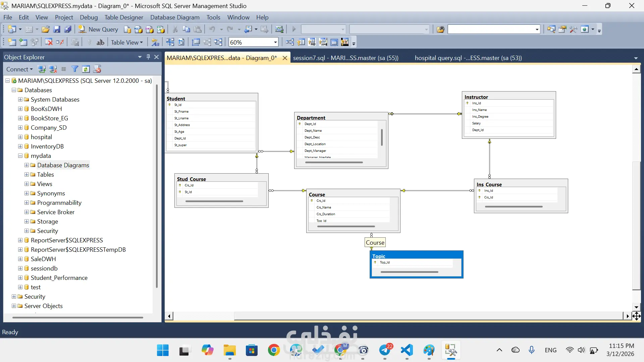The image size is (644, 362).
Task: Click the Filter icon in Object Explorer
Action: pyautogui.click(x=75, y=69)
